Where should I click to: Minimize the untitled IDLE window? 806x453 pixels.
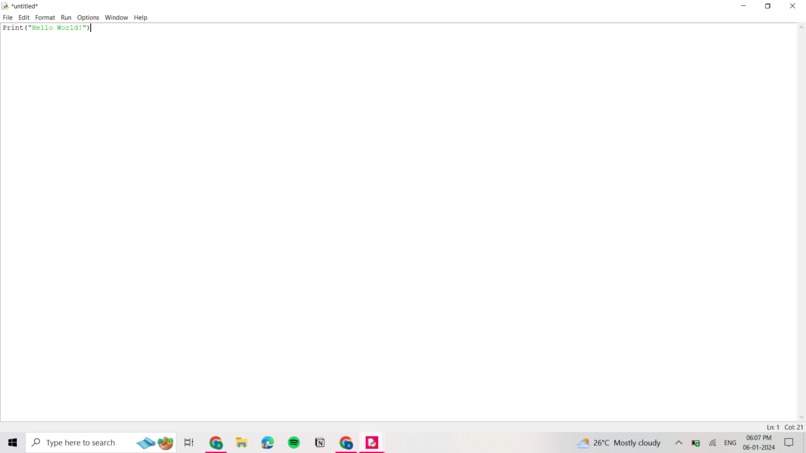(743, 6)
